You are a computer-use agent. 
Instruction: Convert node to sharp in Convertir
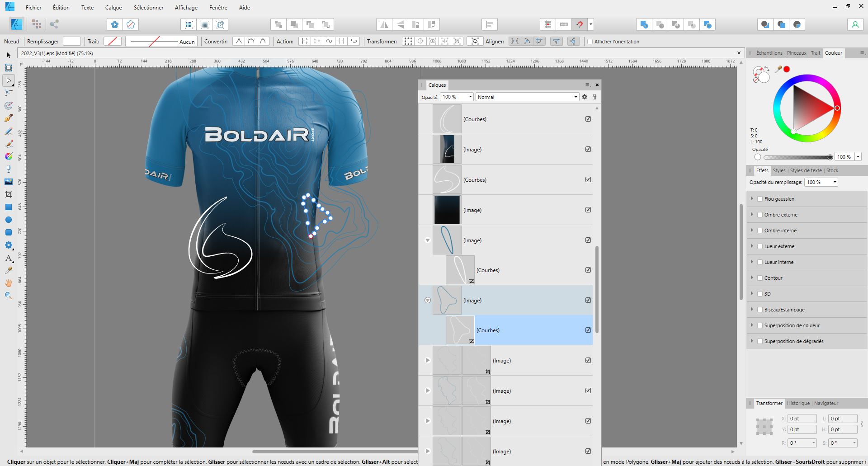(x=238, y=41)
